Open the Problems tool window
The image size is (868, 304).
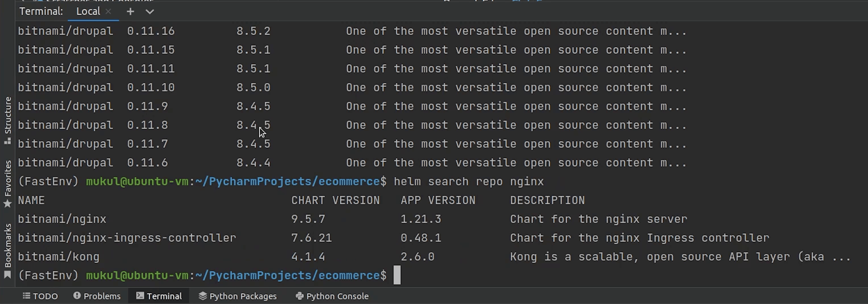97,296
